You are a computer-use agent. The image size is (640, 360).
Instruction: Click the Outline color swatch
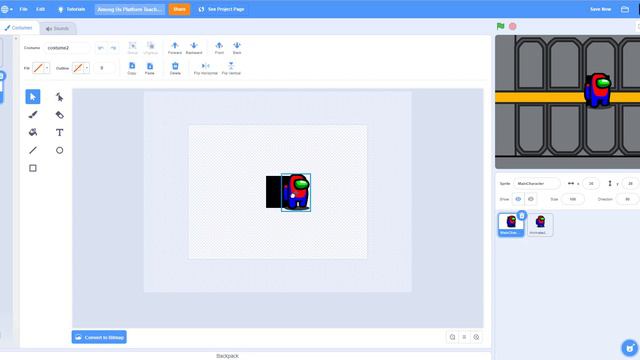(x=78, y=68)
